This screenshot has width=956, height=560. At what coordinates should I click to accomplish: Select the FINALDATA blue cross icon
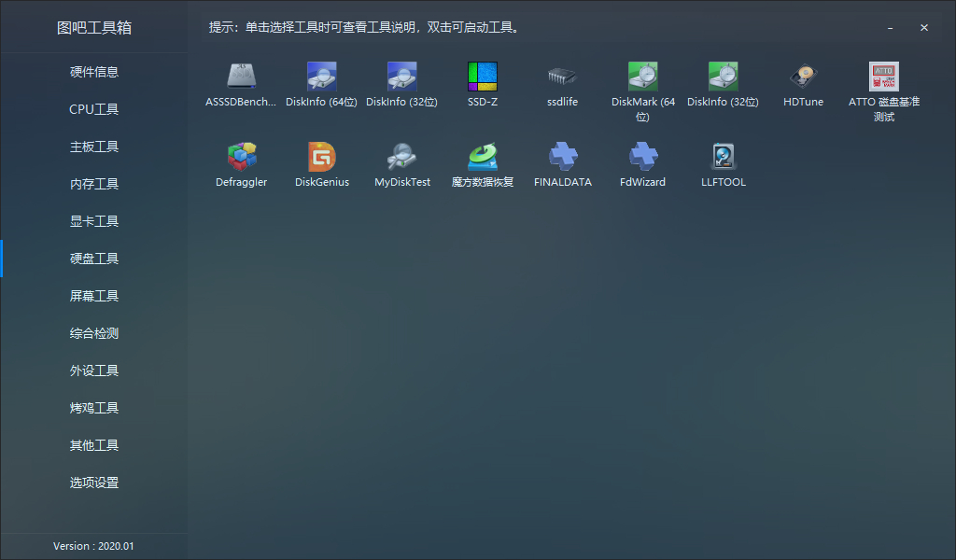click(563, 157)
